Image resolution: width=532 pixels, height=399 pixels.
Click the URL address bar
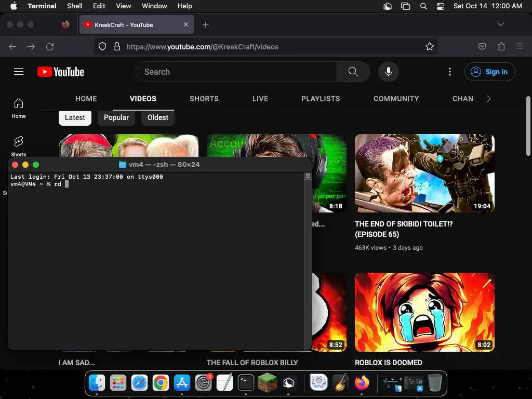(266, 46)
